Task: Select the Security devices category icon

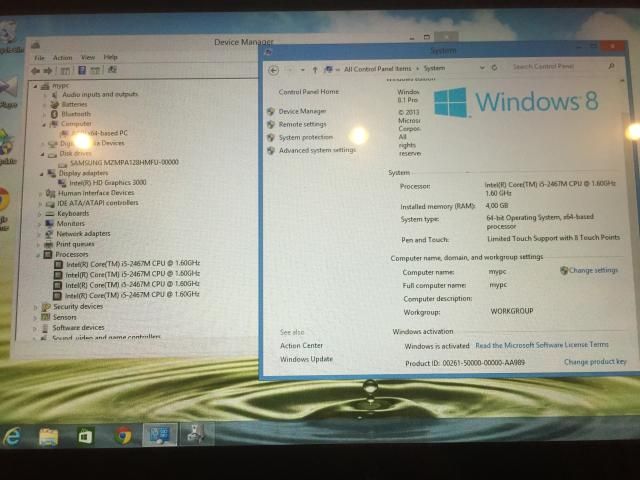Action: 46,307
